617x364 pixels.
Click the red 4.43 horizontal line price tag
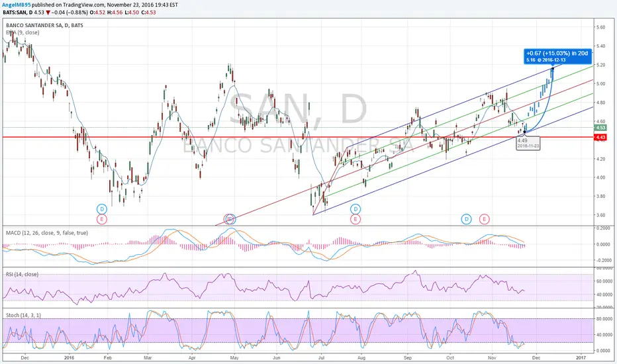pos(600,138)
